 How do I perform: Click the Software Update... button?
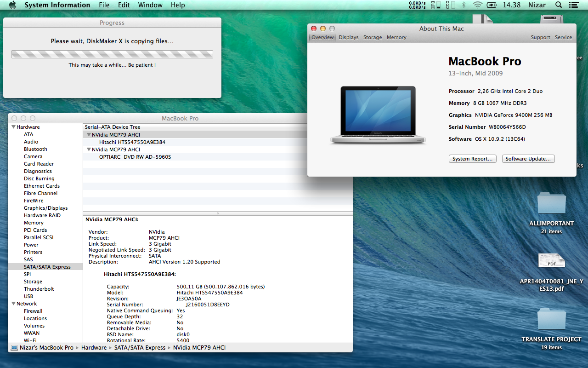(528, 159)
